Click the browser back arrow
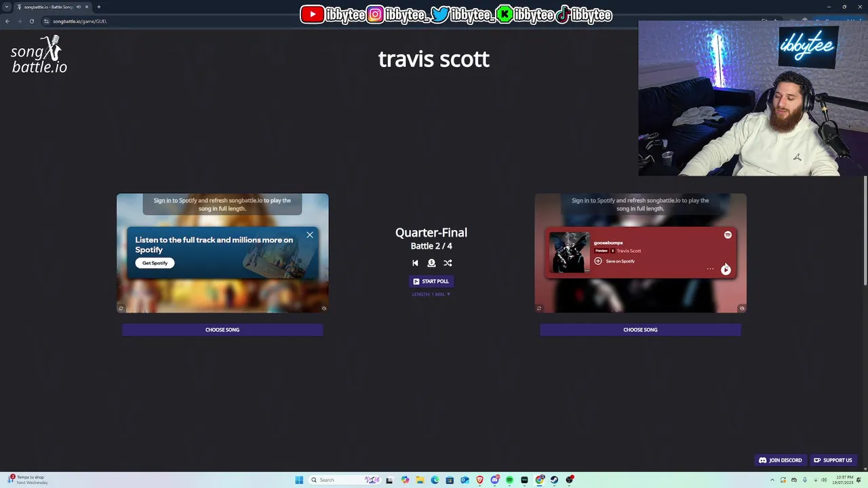This screenshot has width=868, height=488. point(7,21)
